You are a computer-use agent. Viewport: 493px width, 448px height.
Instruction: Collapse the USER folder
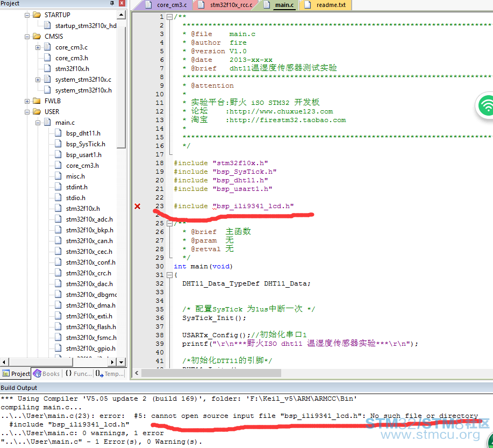pyautogui.click(x=27, y=112)
